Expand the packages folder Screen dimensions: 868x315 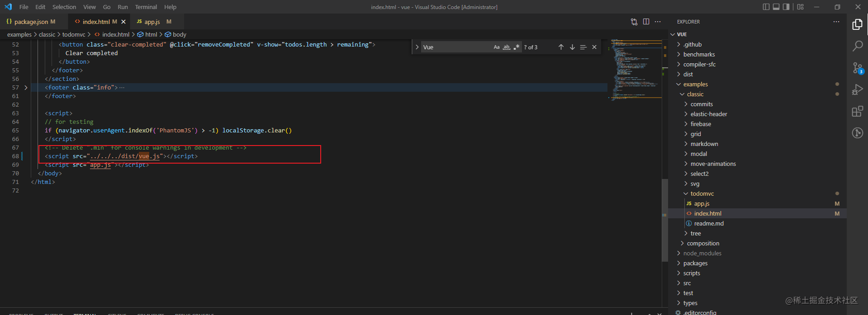[757, 263]
